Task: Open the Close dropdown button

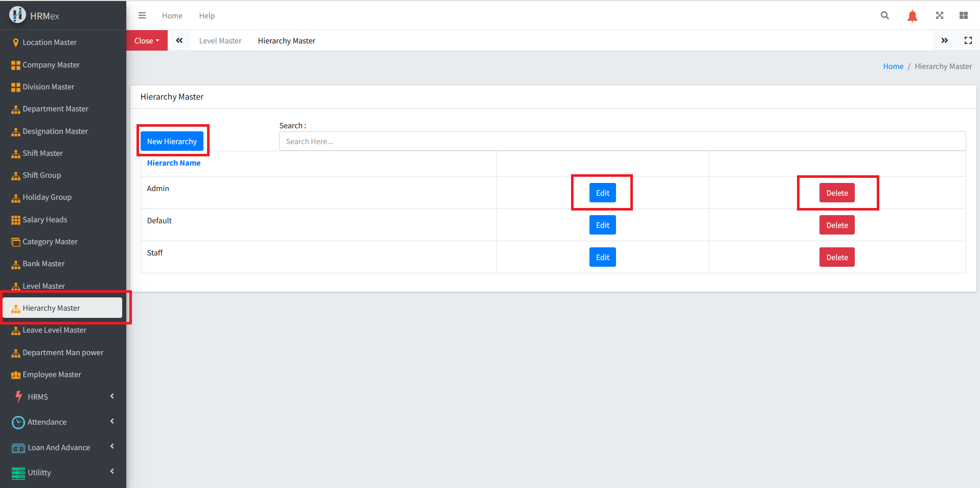Action: [x=147, y=40]
